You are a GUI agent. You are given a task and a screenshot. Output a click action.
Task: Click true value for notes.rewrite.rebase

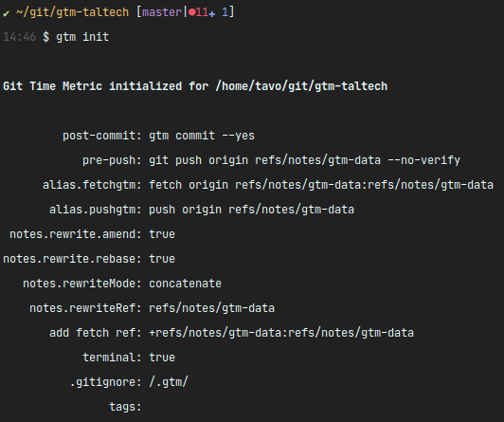point(162,259)
